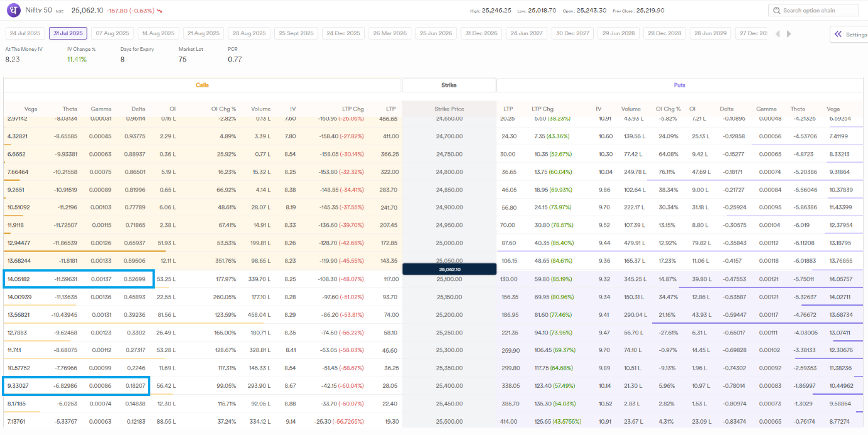Screen dimensions: 868x435
Task: Show later expiry dates with the right arrow
Action: (789, 34)
